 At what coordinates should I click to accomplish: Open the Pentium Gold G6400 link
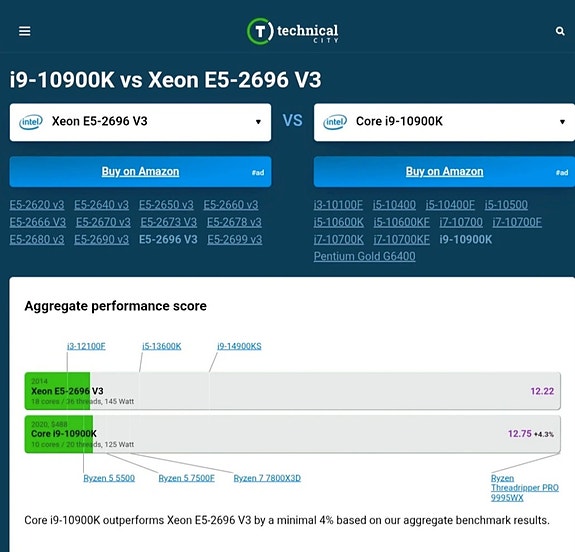[365, 256]
